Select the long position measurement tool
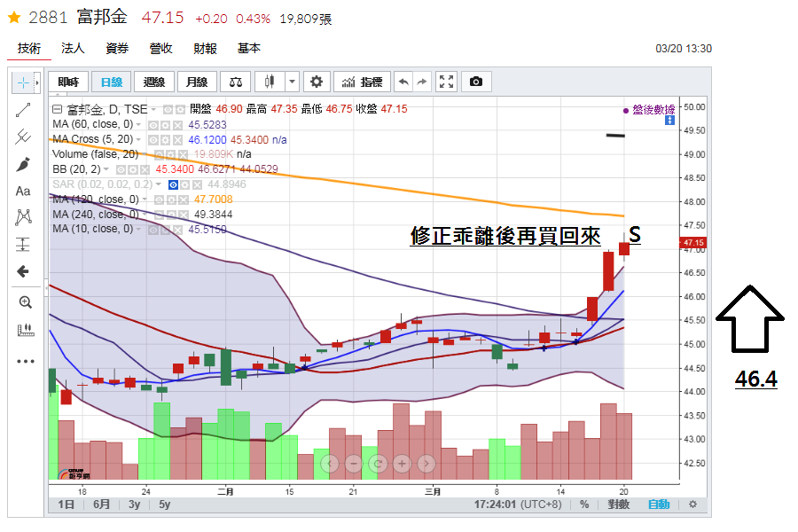This screenshot has width=798, height=532. click(x=23, y=245)
